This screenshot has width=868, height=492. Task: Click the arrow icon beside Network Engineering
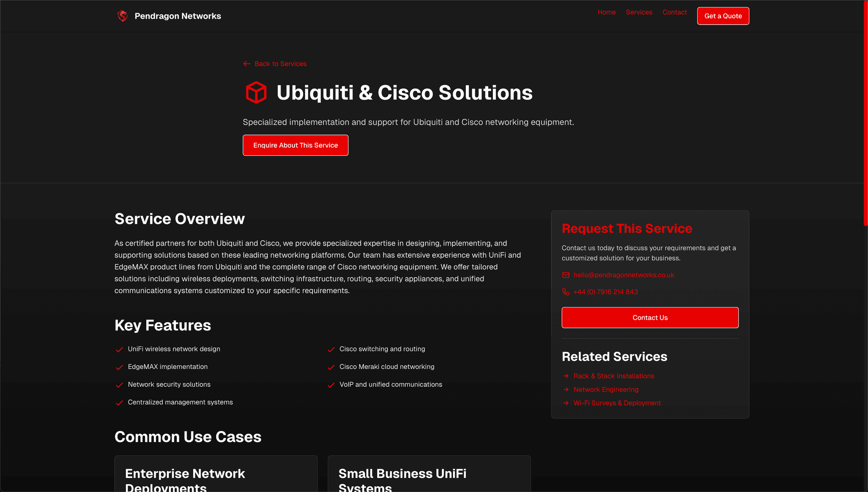point(566,390)
